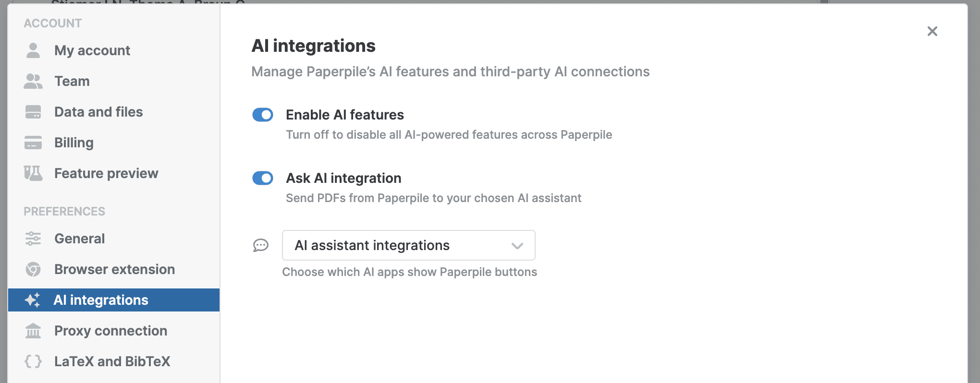Viewport: 980px width, 383px height.
Task: Click the AI integrations sparkle icon
Action: click(x=33, y=300)
